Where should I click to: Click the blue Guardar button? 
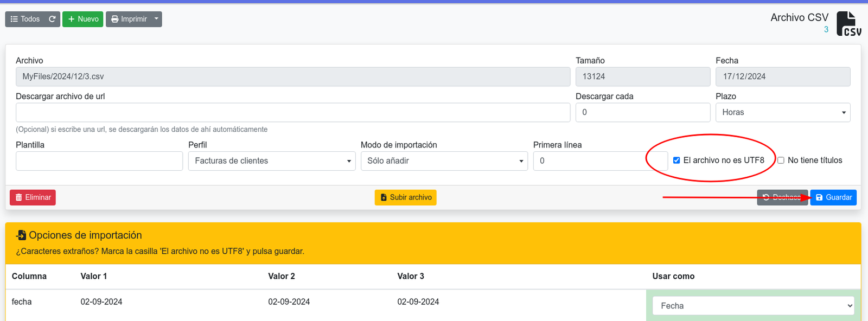click(x=833, y=197)
